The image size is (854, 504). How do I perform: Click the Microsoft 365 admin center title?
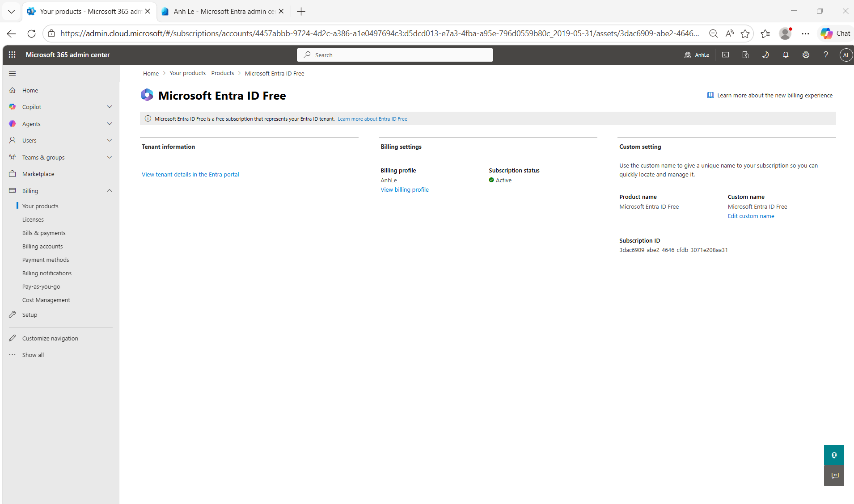(68, 55)
